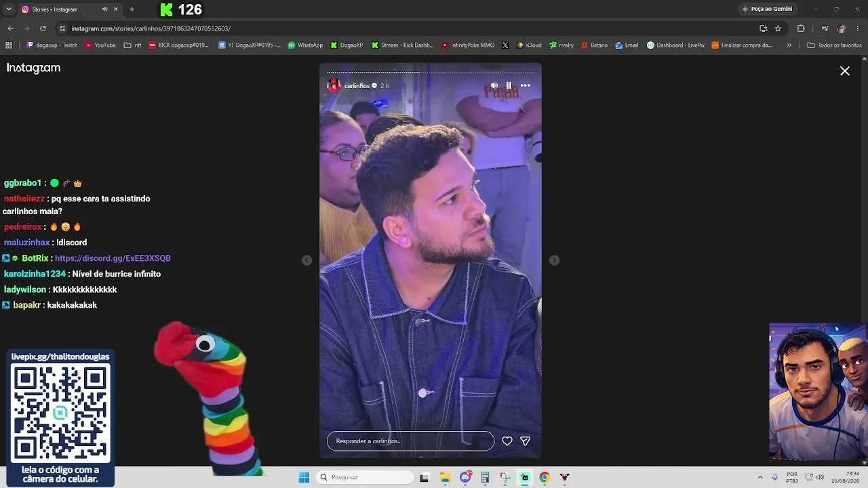Screen dimensions: 868x488
Task: Open the tab search dropdown
Action: click(9, 9)
